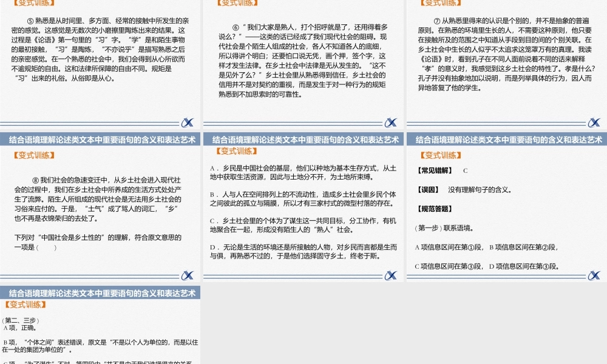Viewport: 607px width, 364px height.
Task: Click the 【常见错解】 label
Action: pyautogui.click(x=435, y=170)
